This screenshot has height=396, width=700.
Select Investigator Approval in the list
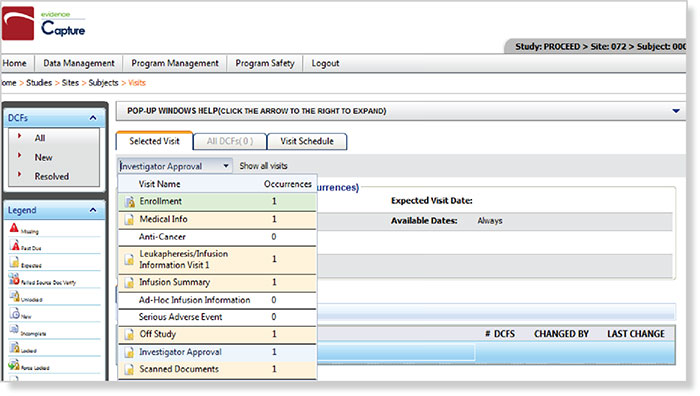click(217, 352)
